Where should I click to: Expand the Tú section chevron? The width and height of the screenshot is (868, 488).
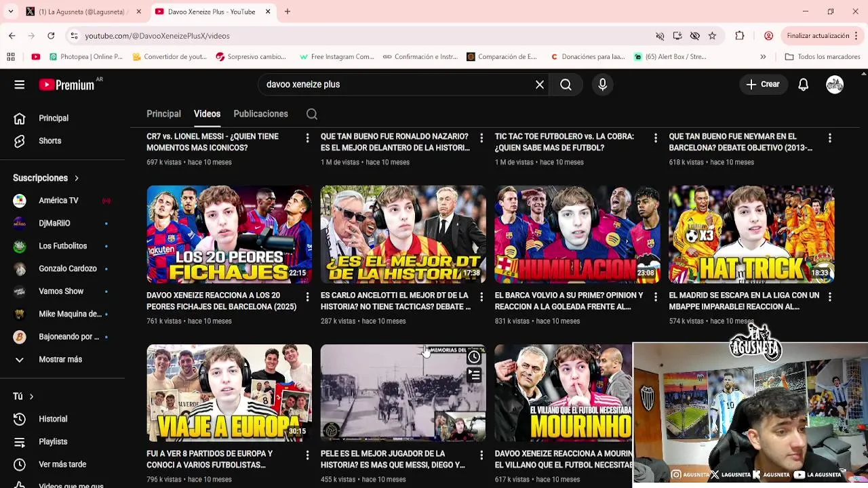(x=31, y=396)
